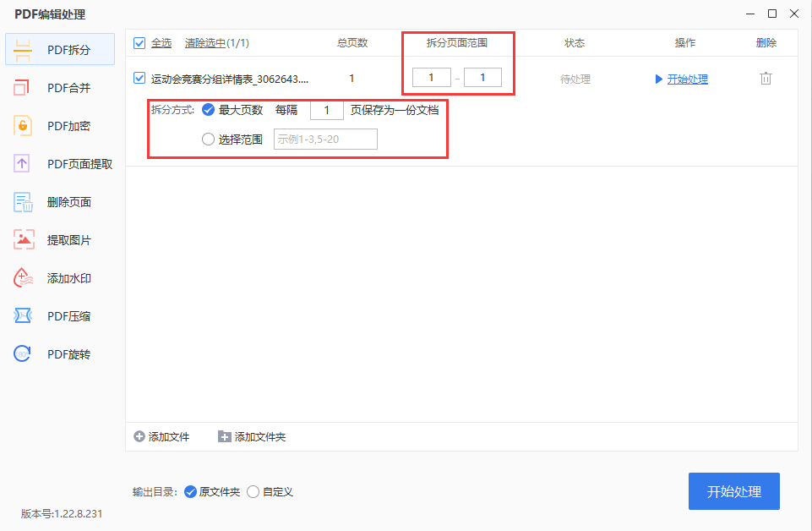Choose 自定义 output directory option
This screenshot has height=531, width=812.
(x=253, y=491)
